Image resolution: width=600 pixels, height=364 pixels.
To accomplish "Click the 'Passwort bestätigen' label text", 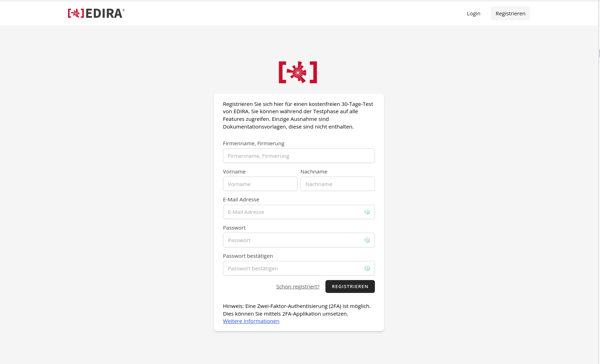I will [248, 256].
